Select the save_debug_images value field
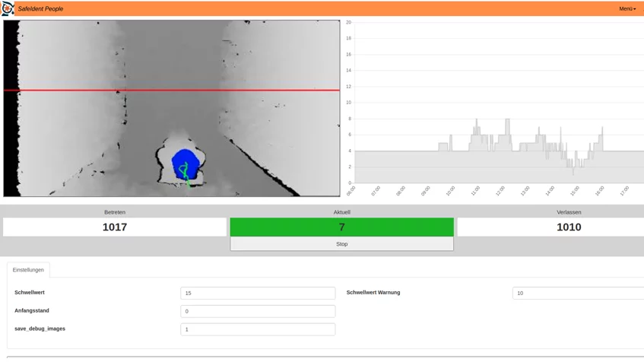Image resolution: width=644 pixels, height=362 pixels. pyautogui.click(x=258, y=329)
